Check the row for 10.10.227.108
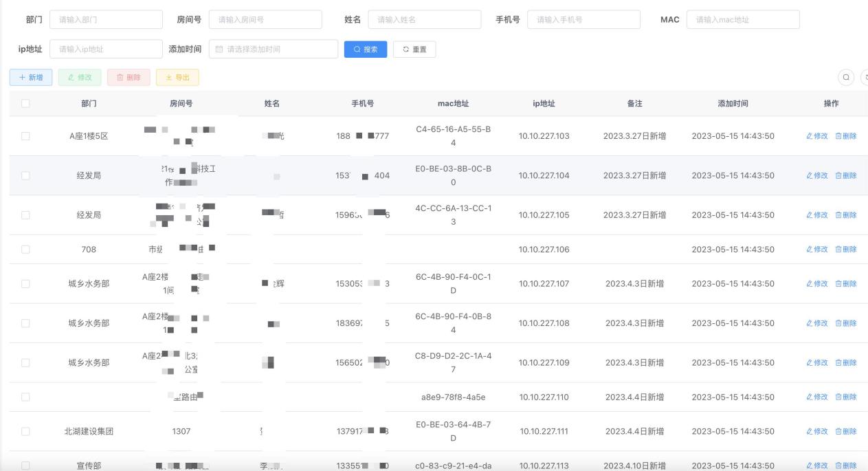 [x=25, y=323]
